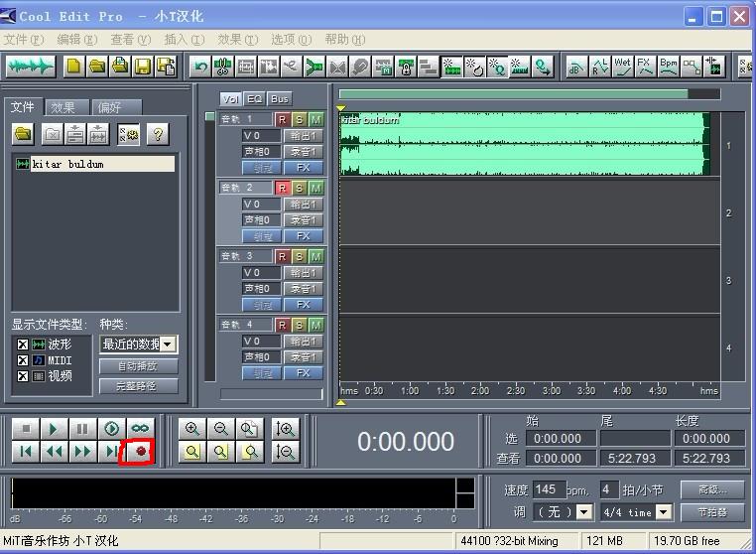The image size is (756, 554).
Task: Switch to the EQ track controls tab
Action: pyautogui.click(x=254, y=99)
